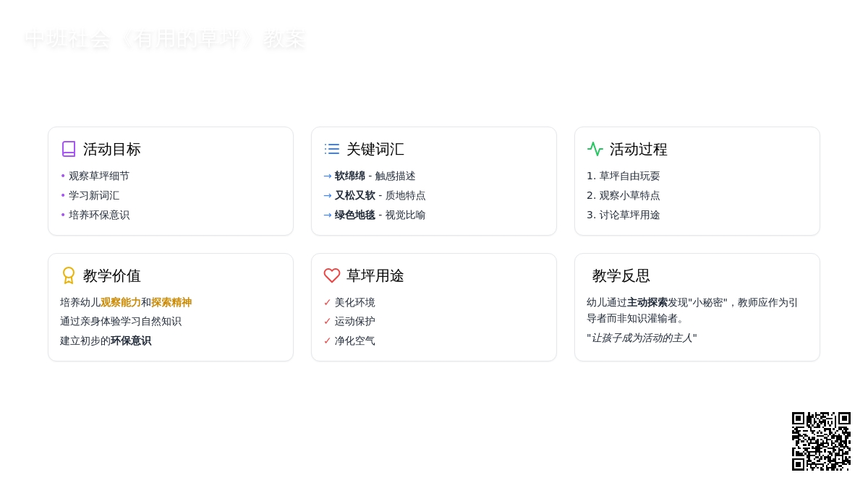Click the slide title 《有用的草坪》教案
The height and width of the screenshot is (488, 868).
pyautogui.click(x=165, y=39)
